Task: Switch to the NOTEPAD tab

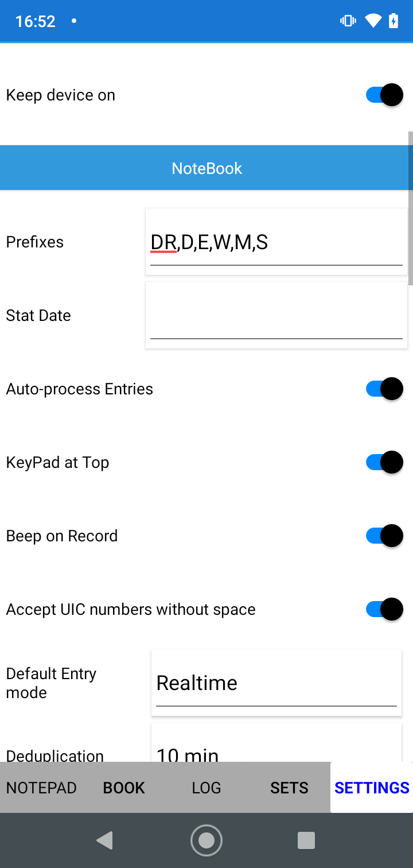Action: pyautogui.click(x=41, y=788)
